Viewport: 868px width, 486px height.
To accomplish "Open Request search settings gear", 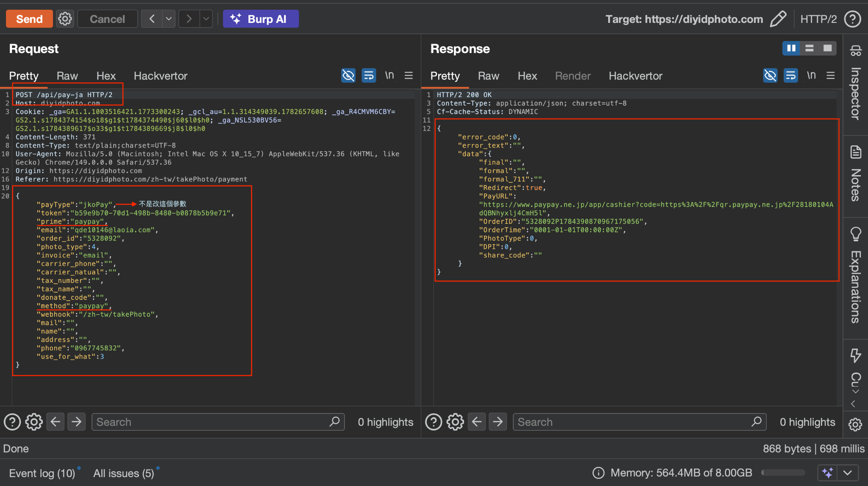I will pyautogui.click(x=34, y=422).
